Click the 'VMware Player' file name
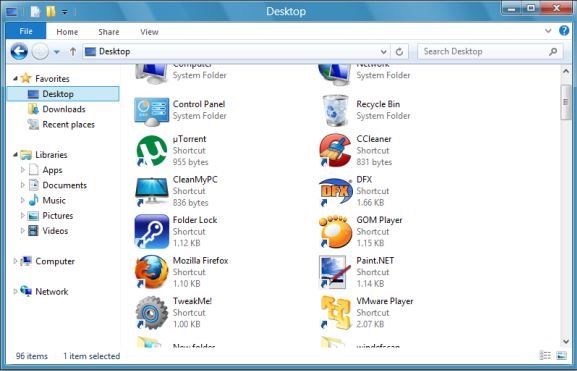577x371 pixels. [385, 301]
